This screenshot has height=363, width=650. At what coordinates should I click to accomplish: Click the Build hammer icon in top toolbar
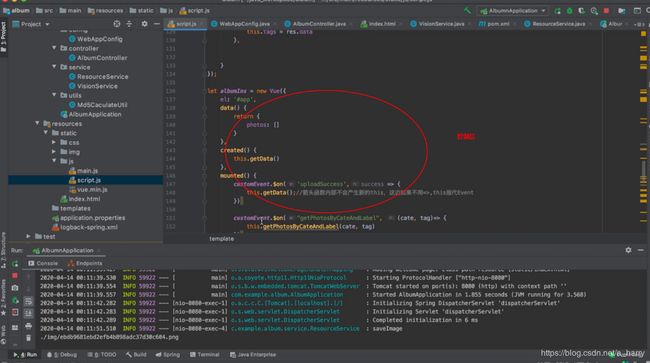(467, 11)
